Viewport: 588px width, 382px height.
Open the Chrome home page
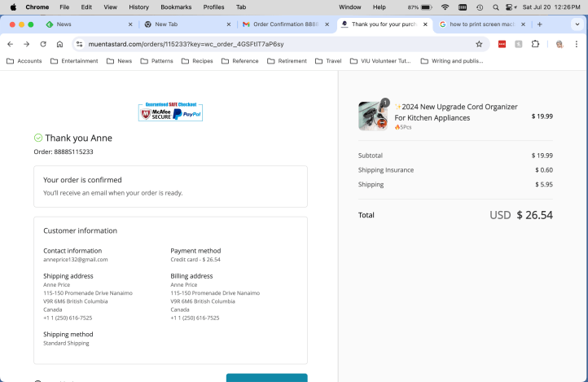(x=59, y=44)
